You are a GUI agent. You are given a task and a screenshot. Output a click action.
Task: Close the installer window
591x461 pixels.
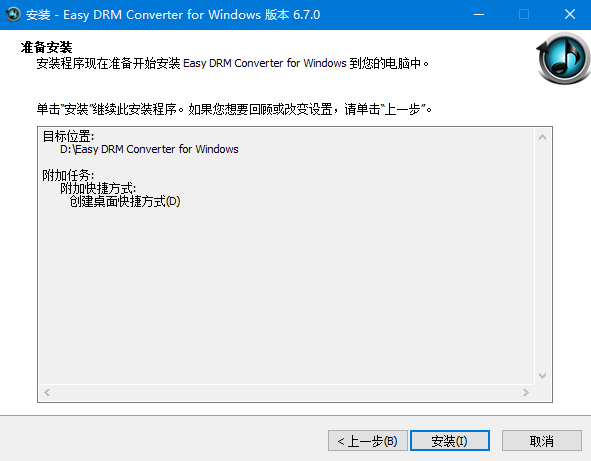click(570, 15)
